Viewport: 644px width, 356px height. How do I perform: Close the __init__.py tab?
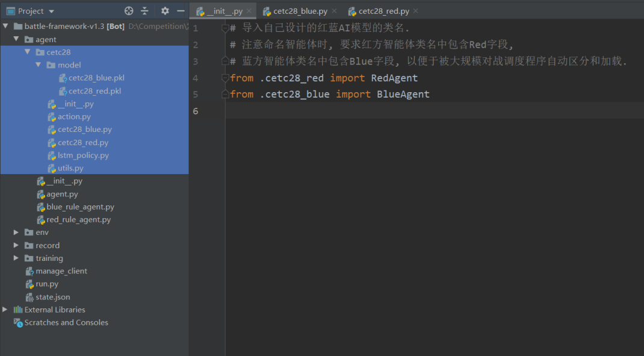click(249, 11)
